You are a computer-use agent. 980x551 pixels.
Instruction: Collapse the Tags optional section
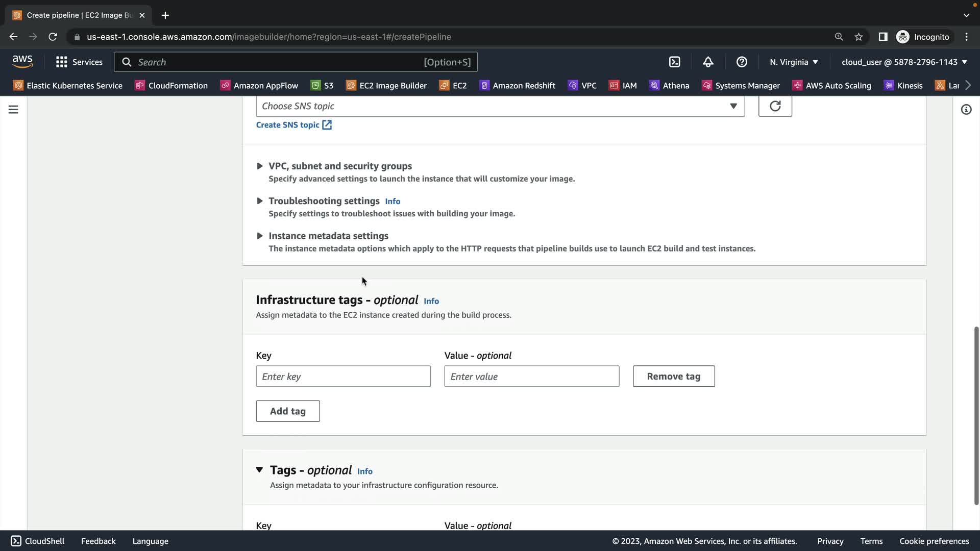[260, 470]
